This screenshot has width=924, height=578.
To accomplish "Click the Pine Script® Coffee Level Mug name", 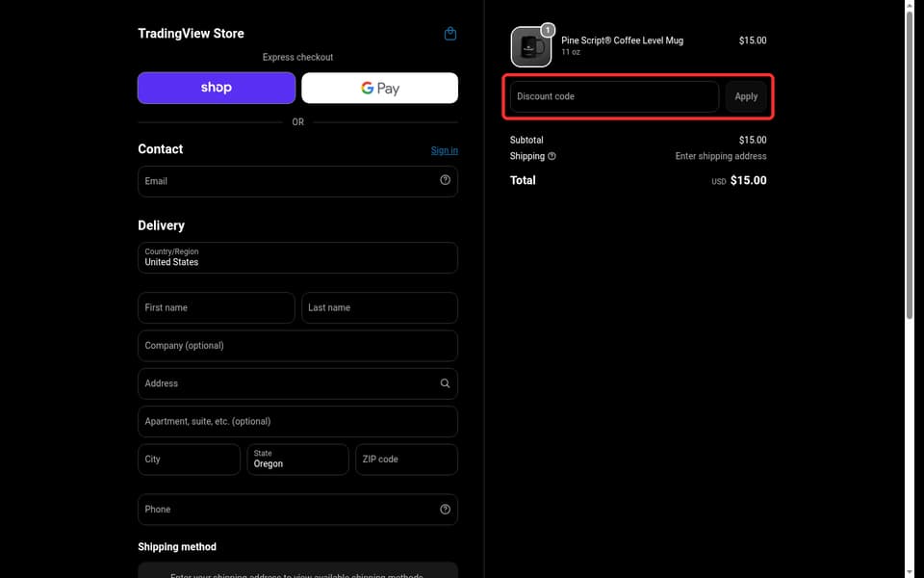I will pyautogui.click(x=623, y=40).
